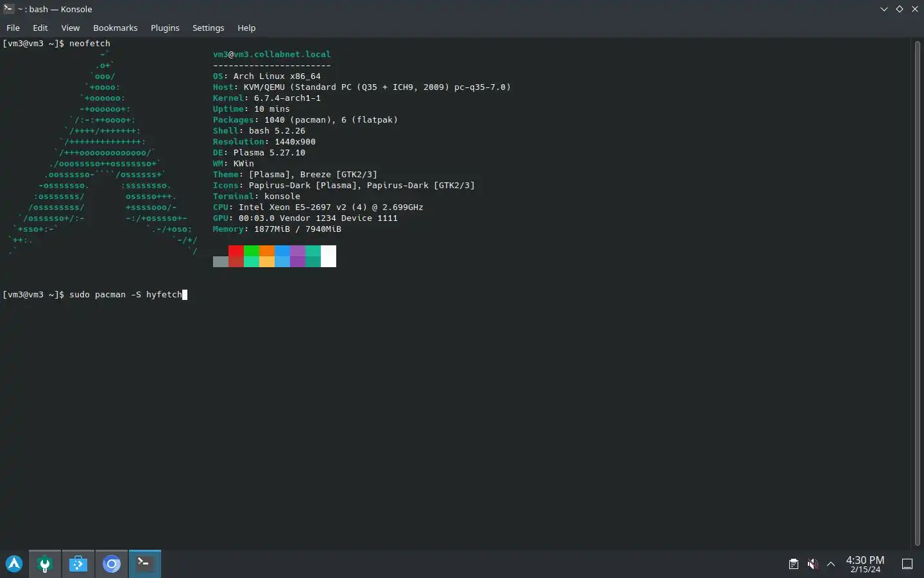Click the 'Shell: bash 5.2.26' line
This screenshot has height=578, width=924.
259,130
